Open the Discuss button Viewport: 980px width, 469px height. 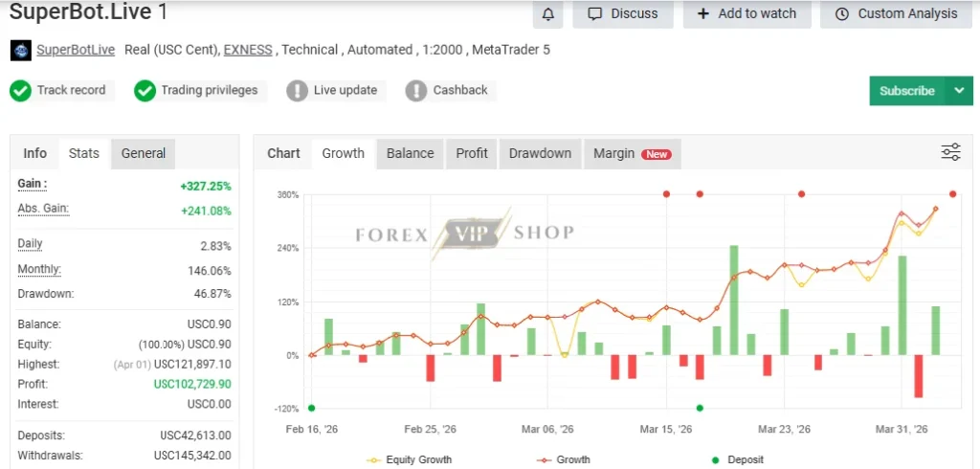click(623, 13)
